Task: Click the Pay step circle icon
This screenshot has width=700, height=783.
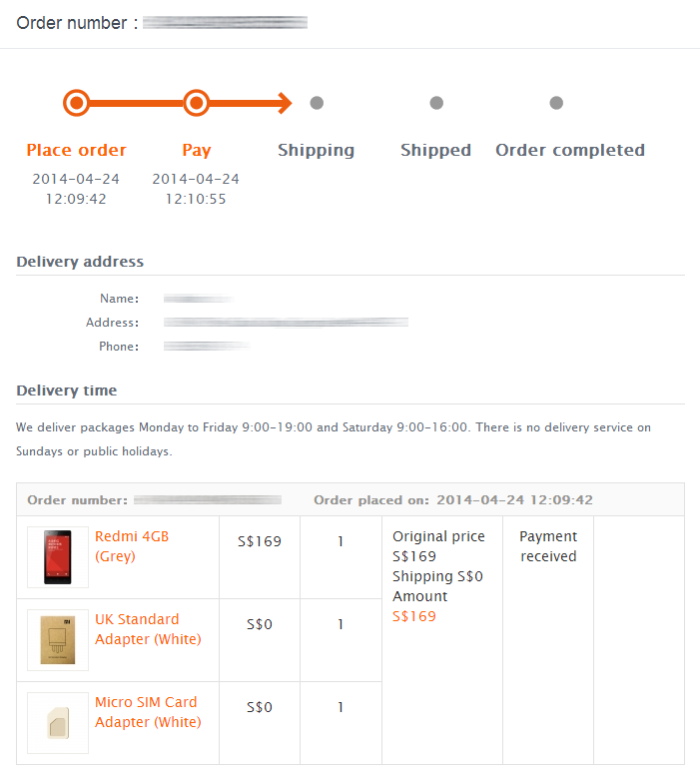Action: click(x=196, y=103)
